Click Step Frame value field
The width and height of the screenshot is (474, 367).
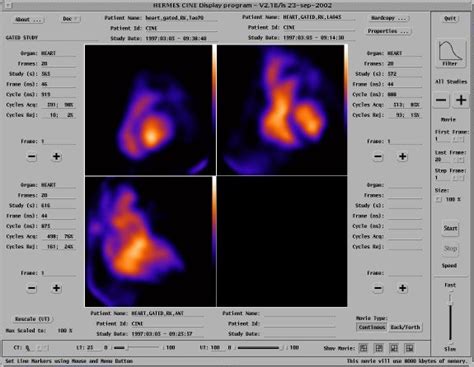[x=444, y=178]
